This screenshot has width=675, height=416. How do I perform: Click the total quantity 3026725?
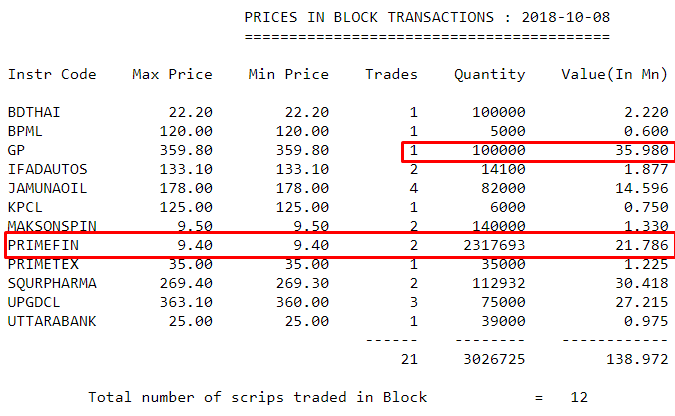[x=494, y=359]
